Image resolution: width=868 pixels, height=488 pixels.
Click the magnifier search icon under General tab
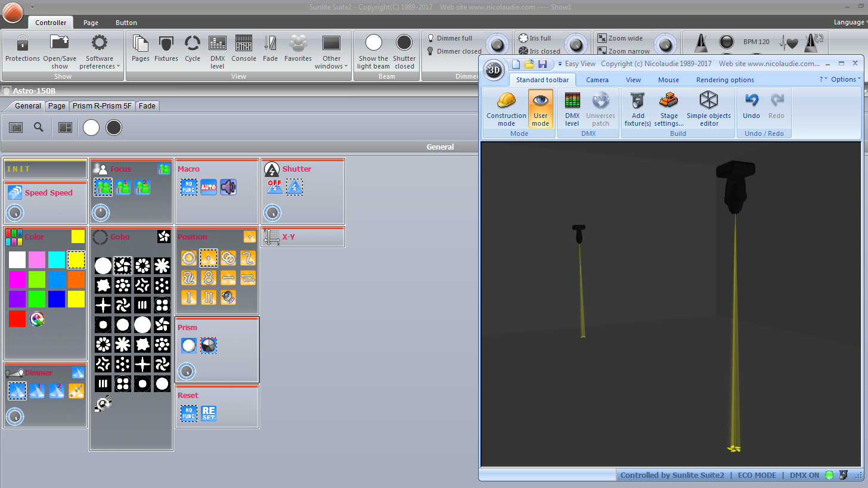click(x=39, y=127)
